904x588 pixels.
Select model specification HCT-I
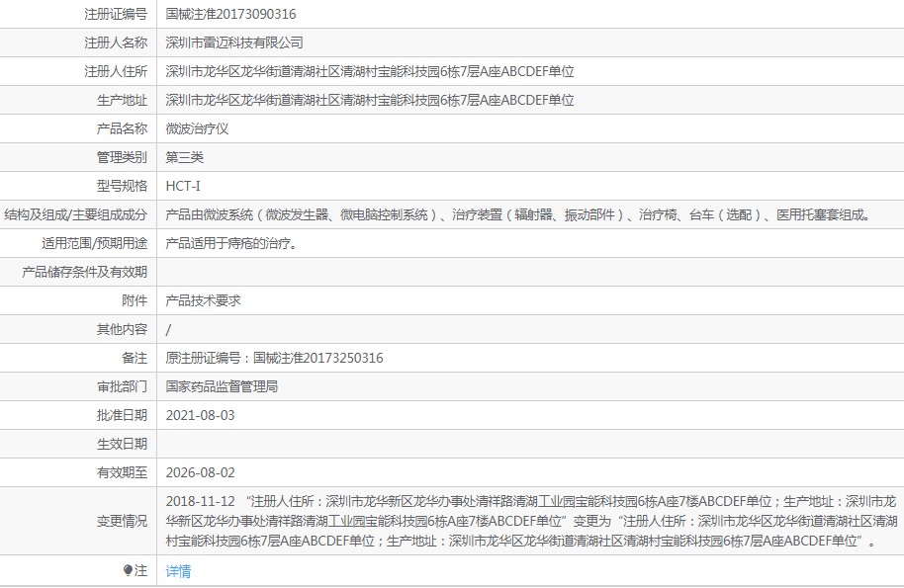click(183, 186)
